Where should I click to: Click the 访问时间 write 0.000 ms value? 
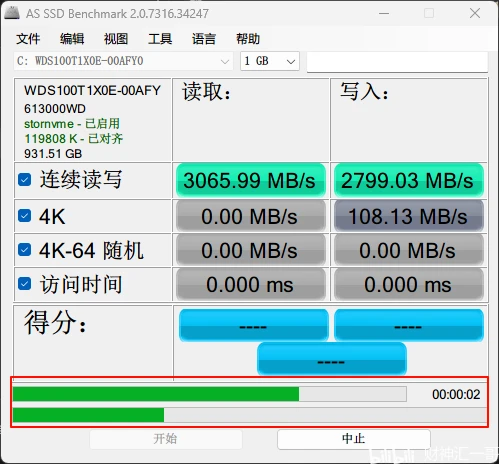click(x=409, y=284)
